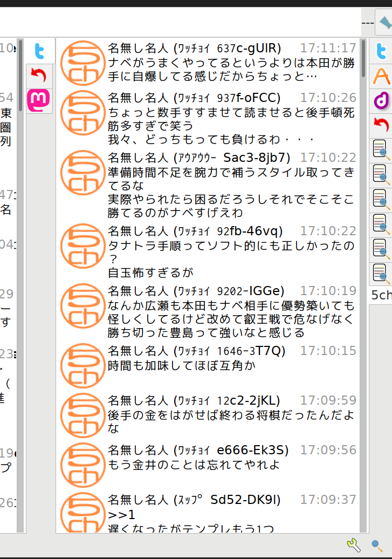The height and width of the screenshot is (559, 392).
Task: Click the 5ch avatar of post e666-Ek3S
Action: [82, 465]
